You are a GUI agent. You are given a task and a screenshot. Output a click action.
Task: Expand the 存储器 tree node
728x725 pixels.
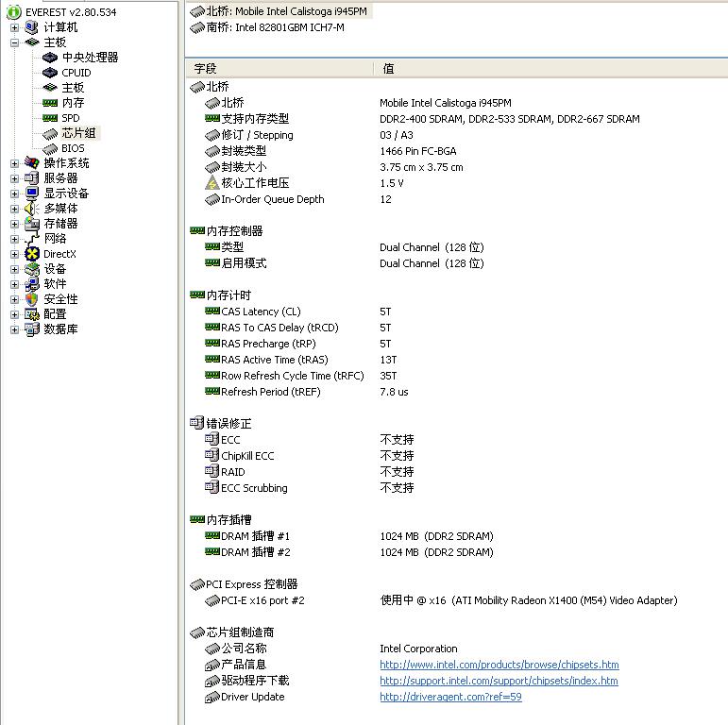point(15,224)
